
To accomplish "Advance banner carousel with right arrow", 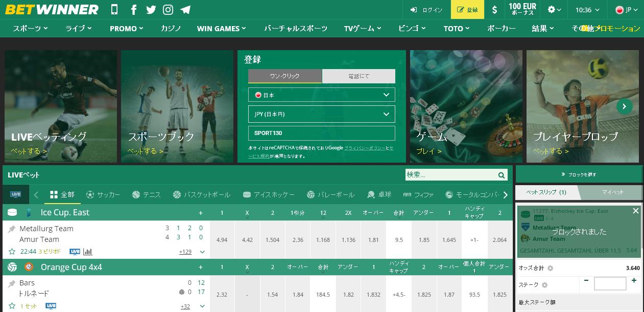I will [x=624, y=106].
